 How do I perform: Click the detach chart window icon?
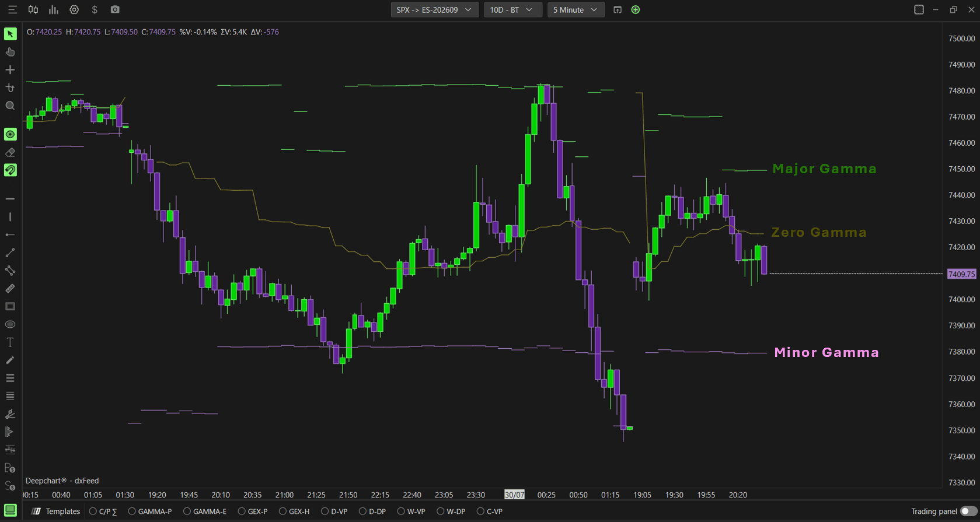coord(618,10)
